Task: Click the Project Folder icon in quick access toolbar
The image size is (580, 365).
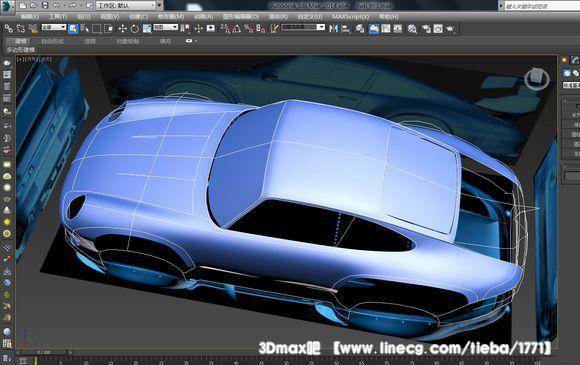Action: 90,6
